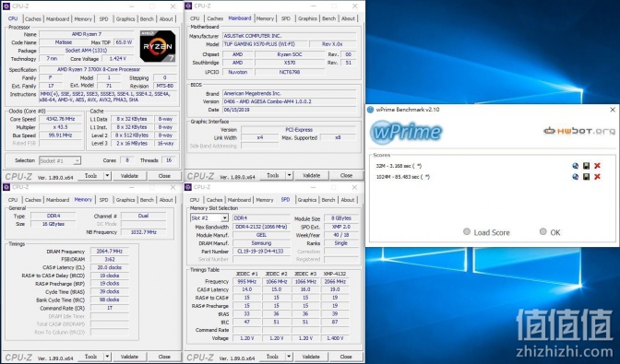Click the Module Size 8 GBytes value
The width and height of the screenshot is (620, 364).
click(x=340, y=217)
